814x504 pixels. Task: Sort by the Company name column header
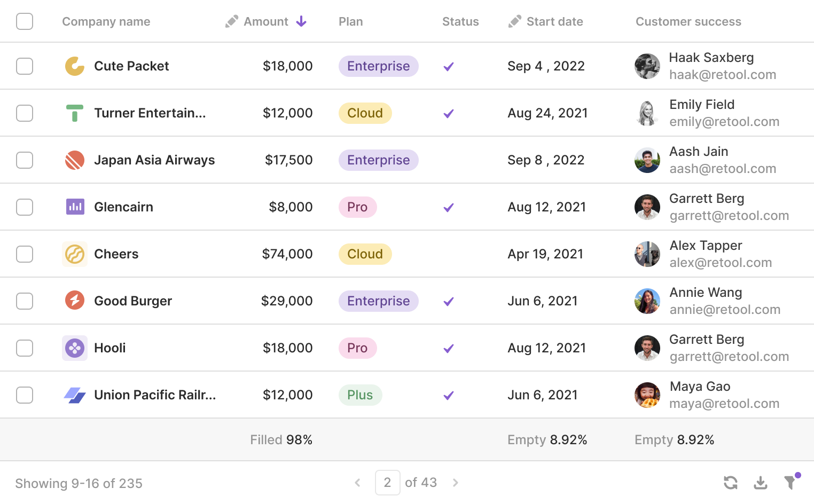pos(106,21)
